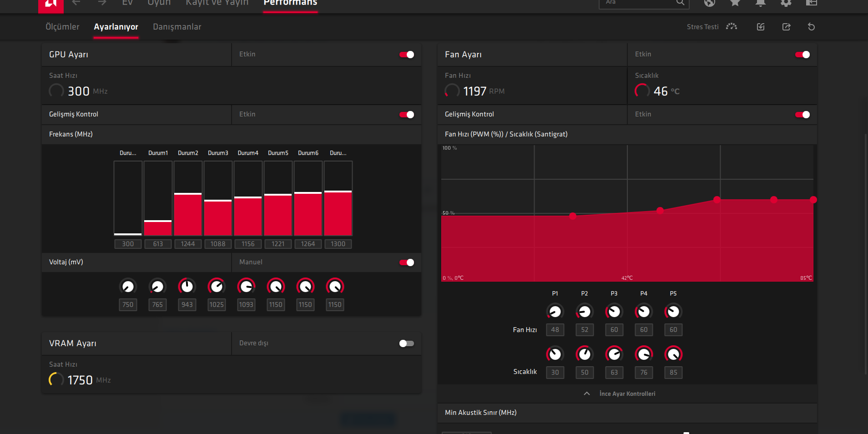
Task: Select the Ayarlanıyor sub-tab
Action: (116, 27)
